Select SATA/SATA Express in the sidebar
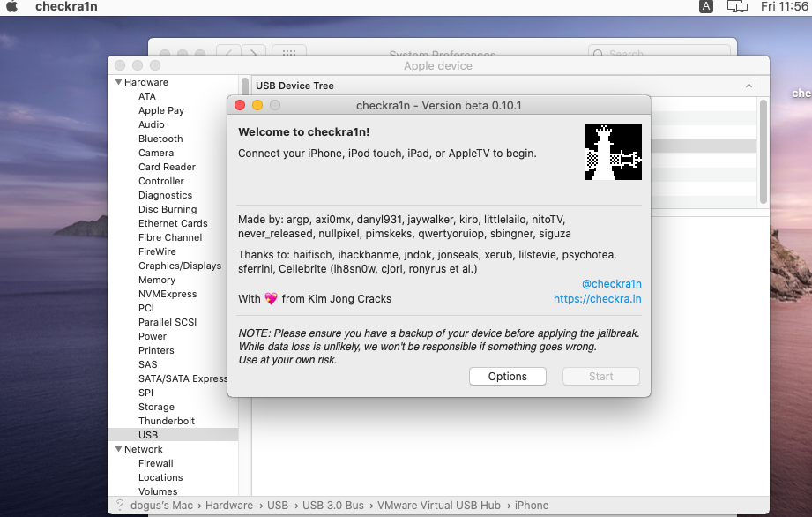This screenshot has height=517, width=812. coord(183,378)
